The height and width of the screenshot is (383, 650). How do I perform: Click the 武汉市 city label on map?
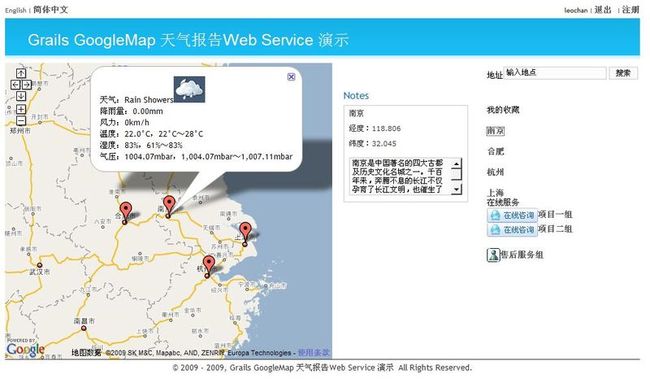(x=40, y=272)
